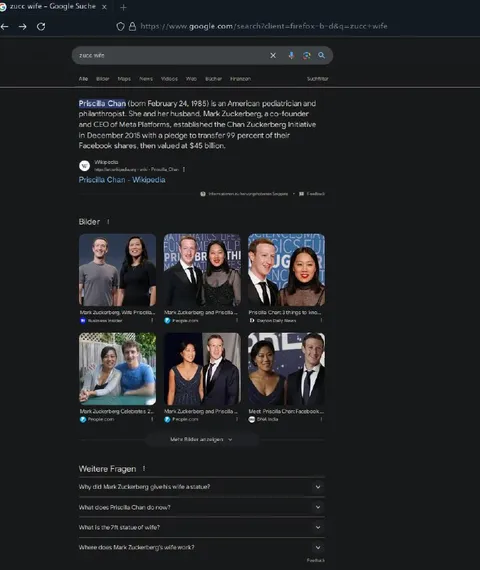Viewport: 480px width, 570px height.
Task: Switch to the Web search tab
Action: [191, 79]
